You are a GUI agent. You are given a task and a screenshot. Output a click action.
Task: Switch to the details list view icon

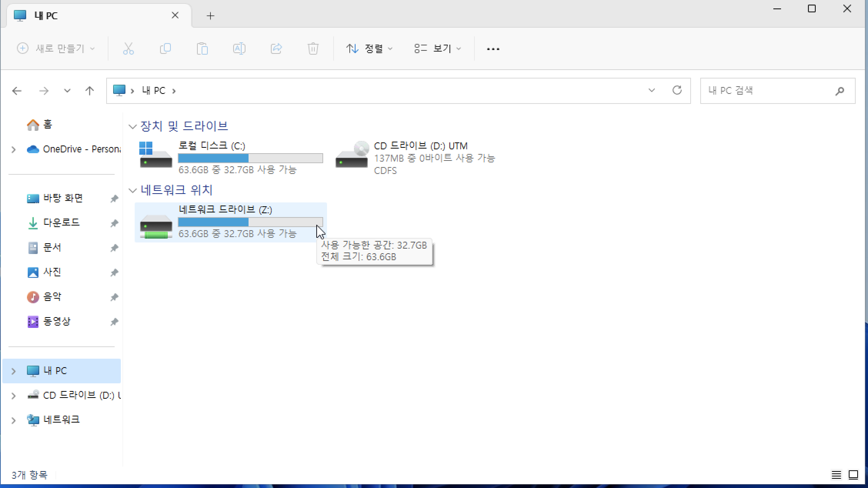pyautogui.click(x=836, y=475)
